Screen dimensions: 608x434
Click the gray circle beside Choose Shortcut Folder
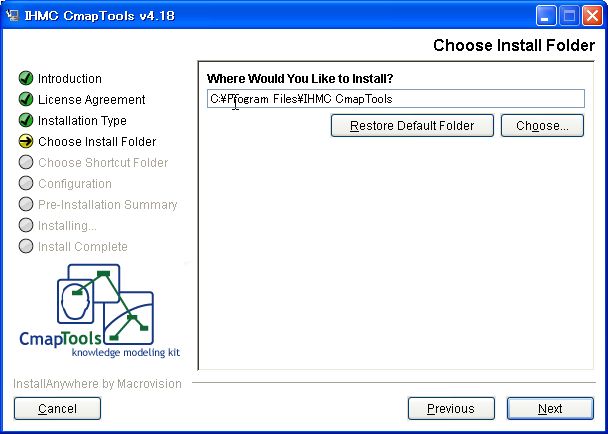pos(26,162)
